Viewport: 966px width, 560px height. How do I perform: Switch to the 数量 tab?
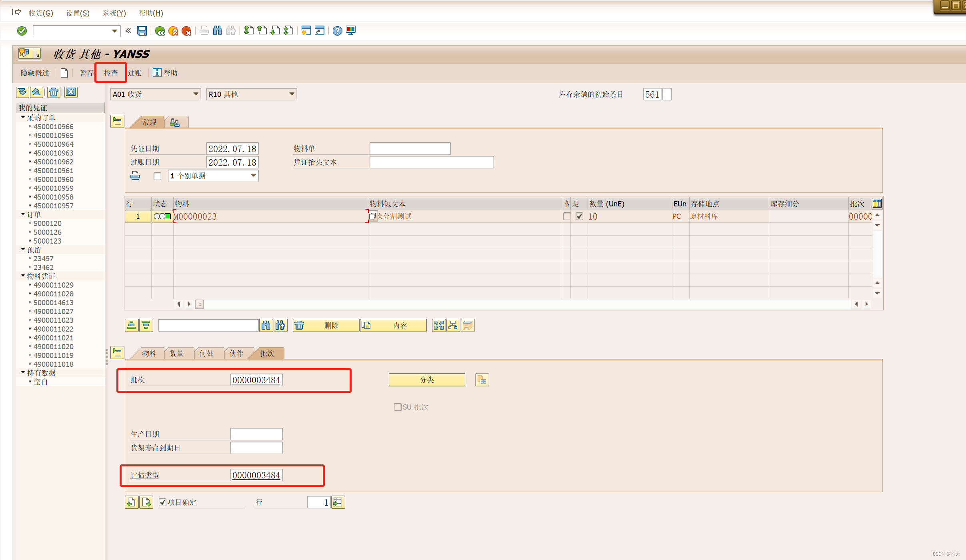[x=176, y=353]
